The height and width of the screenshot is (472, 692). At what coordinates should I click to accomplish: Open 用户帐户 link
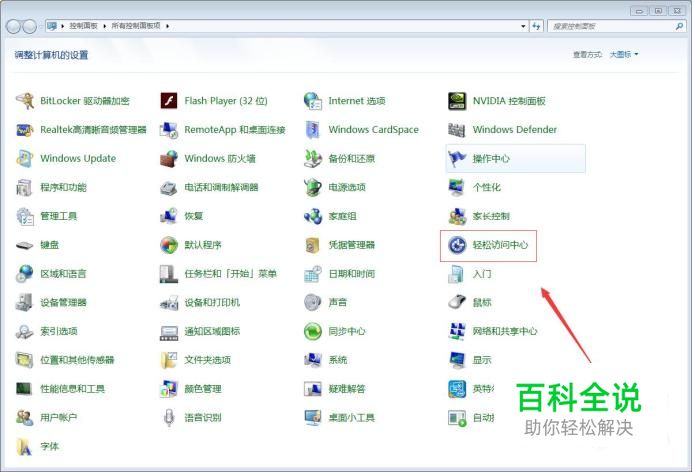tap(59, 418)
